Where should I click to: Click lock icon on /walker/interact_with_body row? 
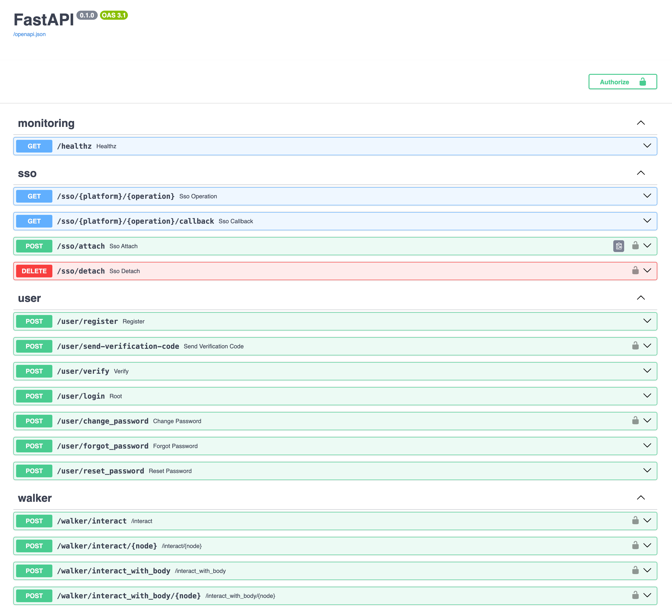pyautogui.click(x=635, y=570)
